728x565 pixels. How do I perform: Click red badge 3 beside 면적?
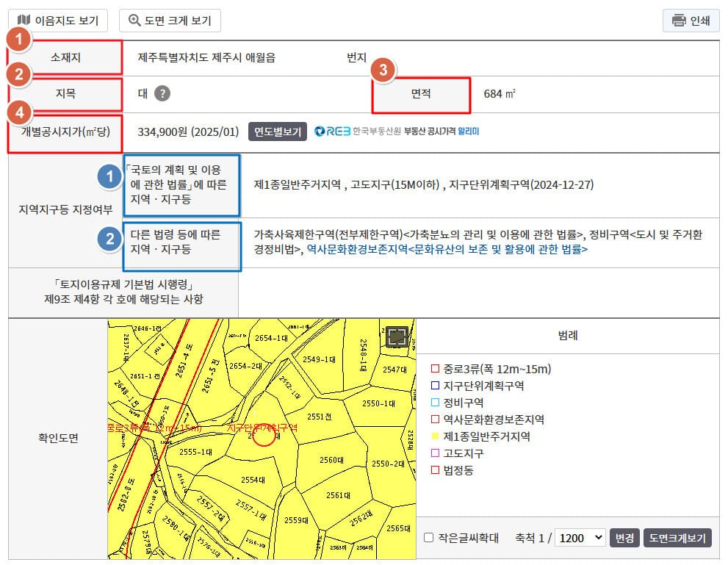(383, 71)
